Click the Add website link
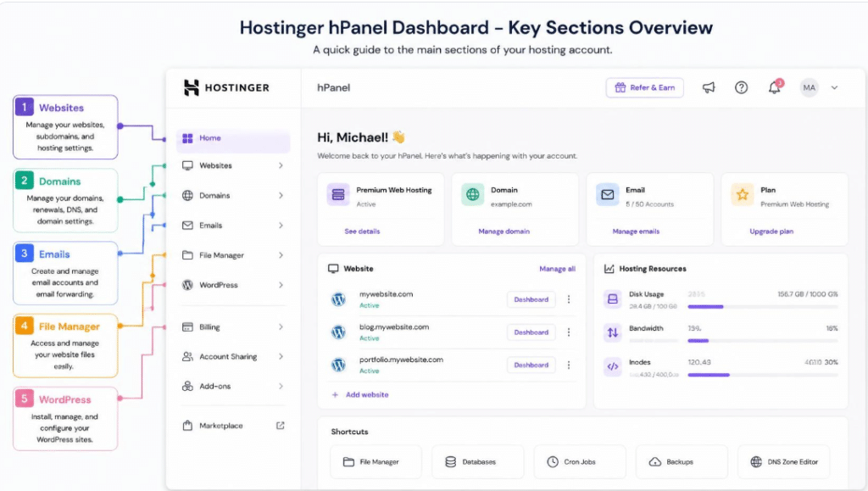The width and height of the screenshot is (868, 491). (x=359, y=394)
